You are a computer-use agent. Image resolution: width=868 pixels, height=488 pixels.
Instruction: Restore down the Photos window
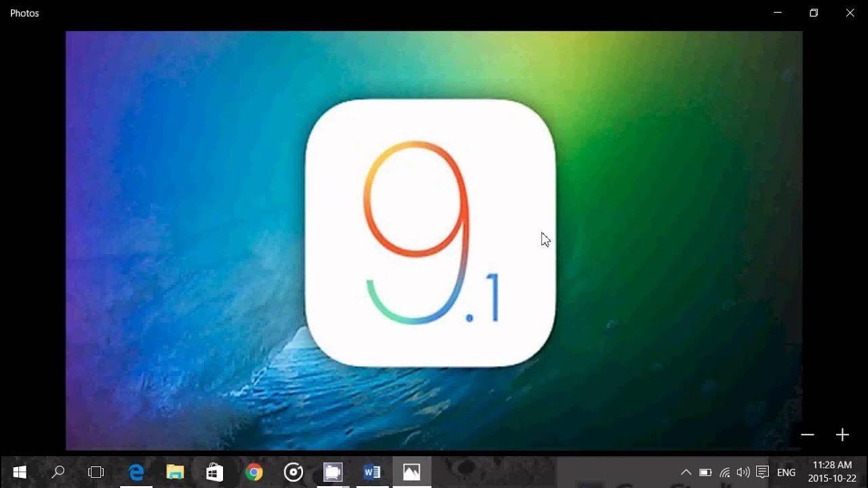click(814, 13)
